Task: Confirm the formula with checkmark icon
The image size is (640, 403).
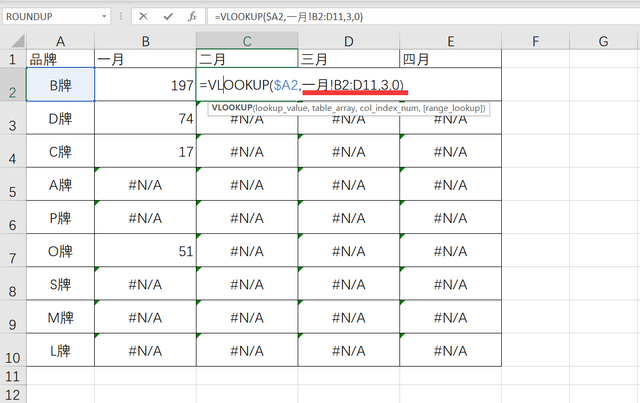Action: pos(168,16)
